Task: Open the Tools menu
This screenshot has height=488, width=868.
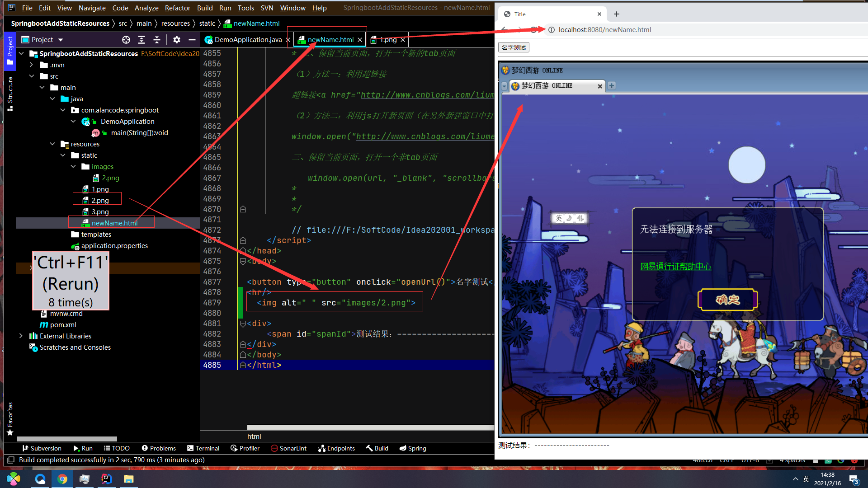Action: click(x=245, y=8)
